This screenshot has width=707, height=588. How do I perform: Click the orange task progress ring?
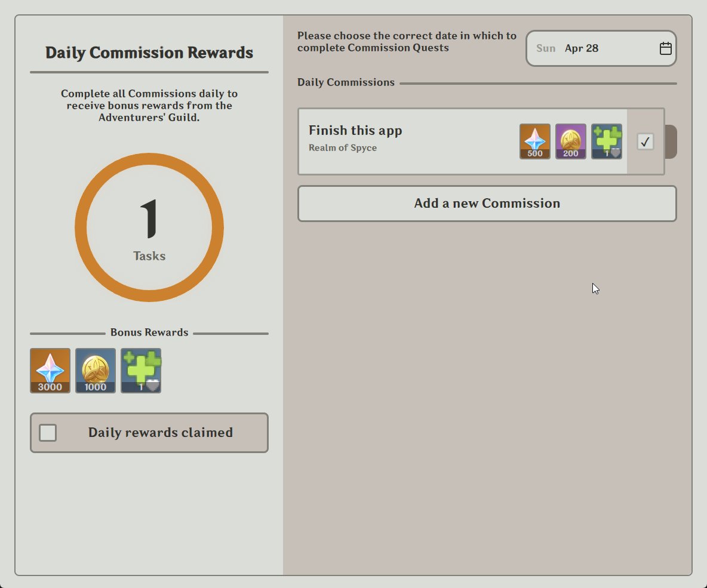click(149, 227)
